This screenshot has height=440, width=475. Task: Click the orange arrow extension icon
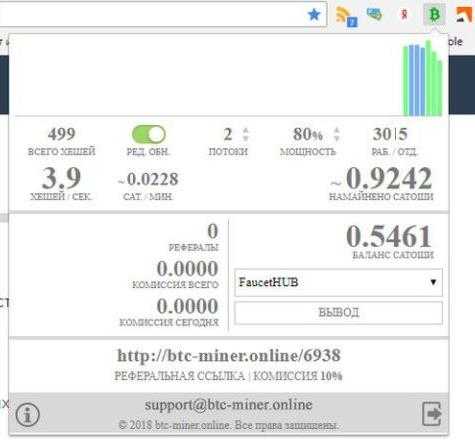(465, 15)
